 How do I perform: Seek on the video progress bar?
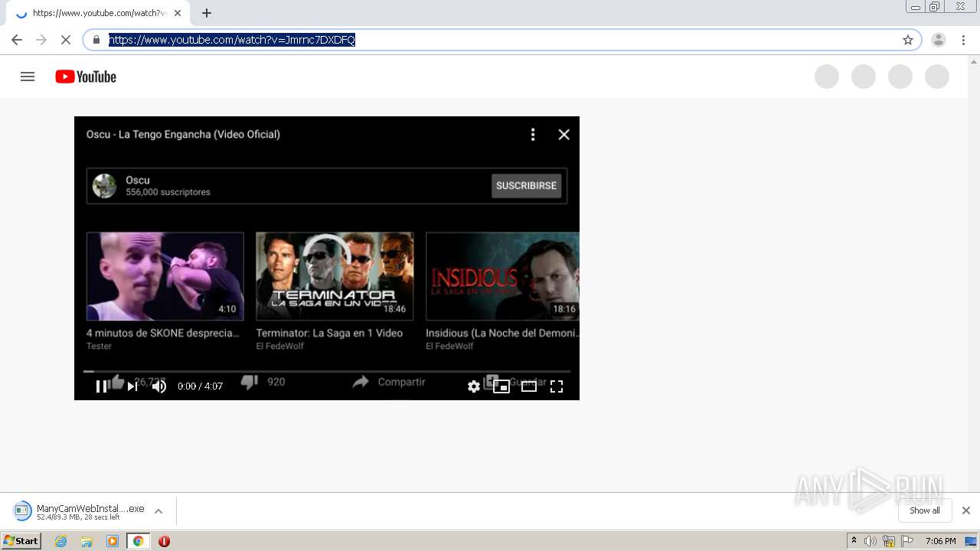327,372
